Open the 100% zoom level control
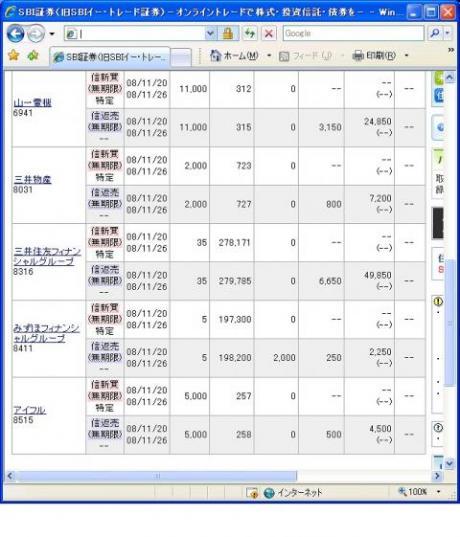This screenshot has height=537, width=460. [x=413, y=492]
